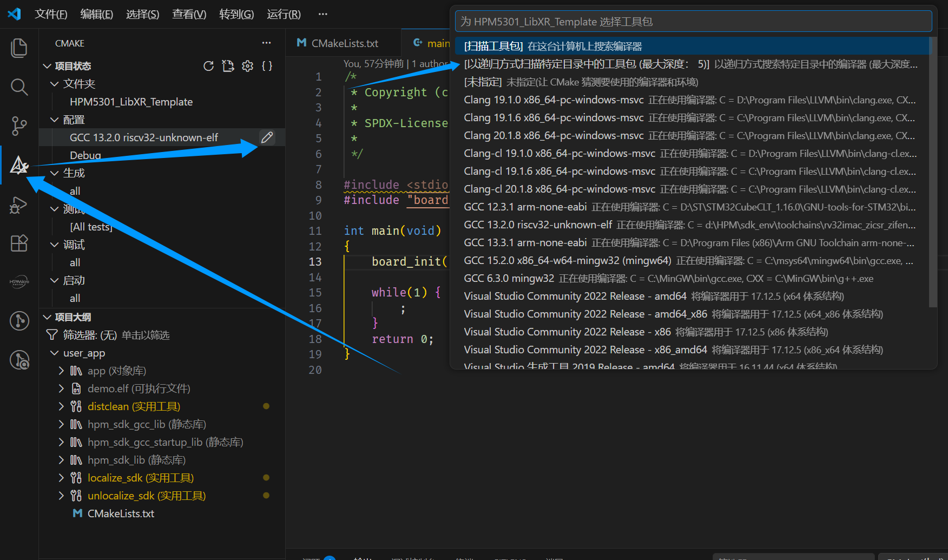This screenshot has width=948, height=560.
Task: Open the Run and Debug view
Action: click(x=19, y=205)
